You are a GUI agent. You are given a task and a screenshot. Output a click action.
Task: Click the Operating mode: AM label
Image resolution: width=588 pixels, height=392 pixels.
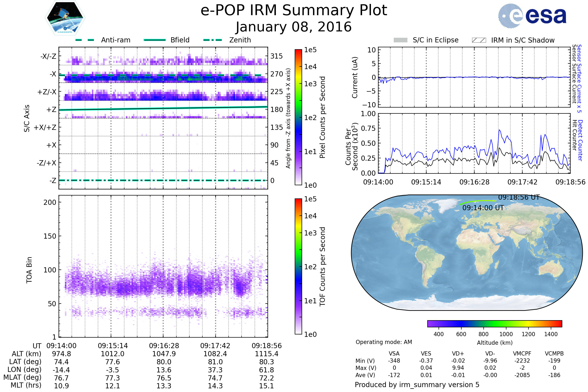pos(384,342)
